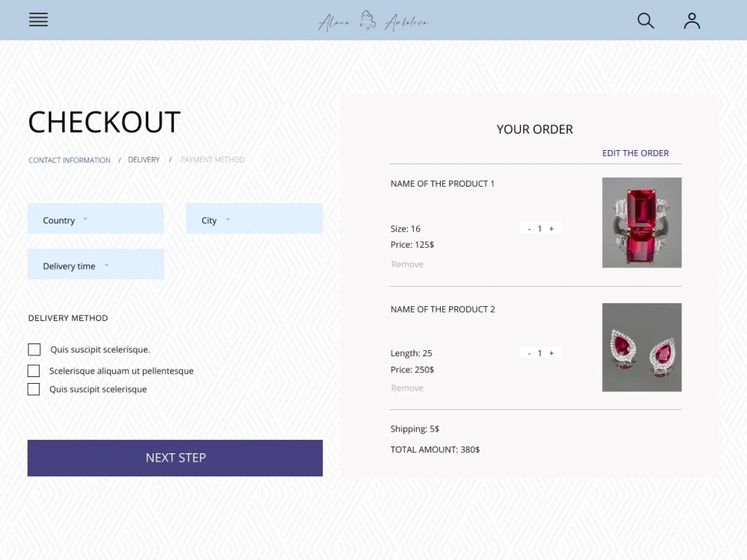747x560 pixels.
Task: Expand the Delivery time dropdown
Action: (x=96, y=264)
